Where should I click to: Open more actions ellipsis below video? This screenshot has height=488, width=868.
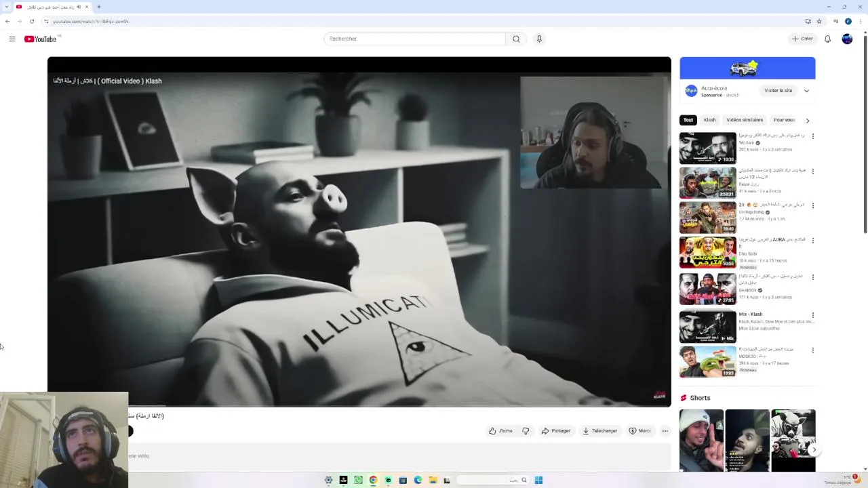[x=665, y=431]
